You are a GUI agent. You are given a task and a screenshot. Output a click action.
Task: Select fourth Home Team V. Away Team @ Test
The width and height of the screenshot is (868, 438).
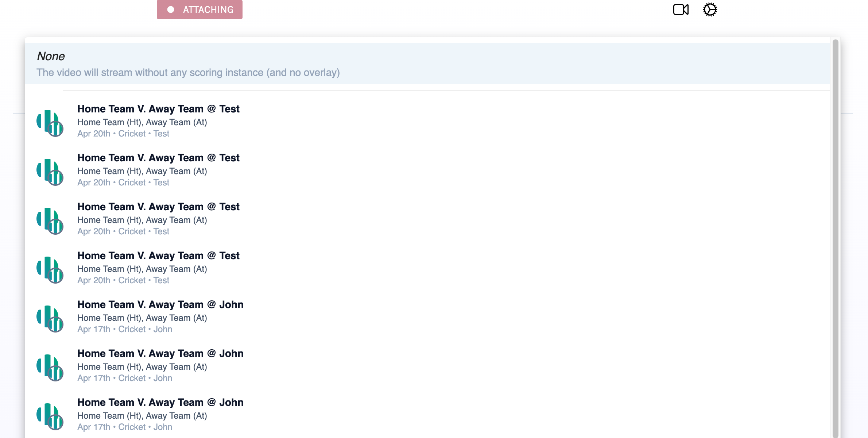427,268
